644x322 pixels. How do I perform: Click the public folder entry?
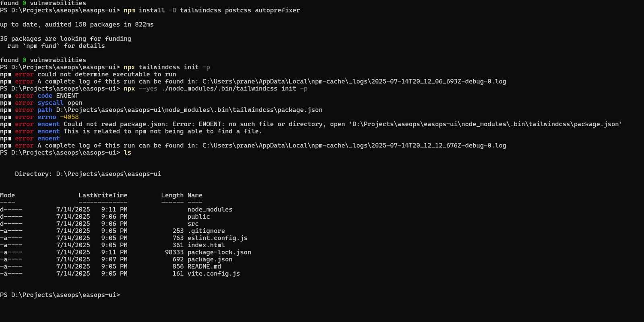[x=198, y=217]
